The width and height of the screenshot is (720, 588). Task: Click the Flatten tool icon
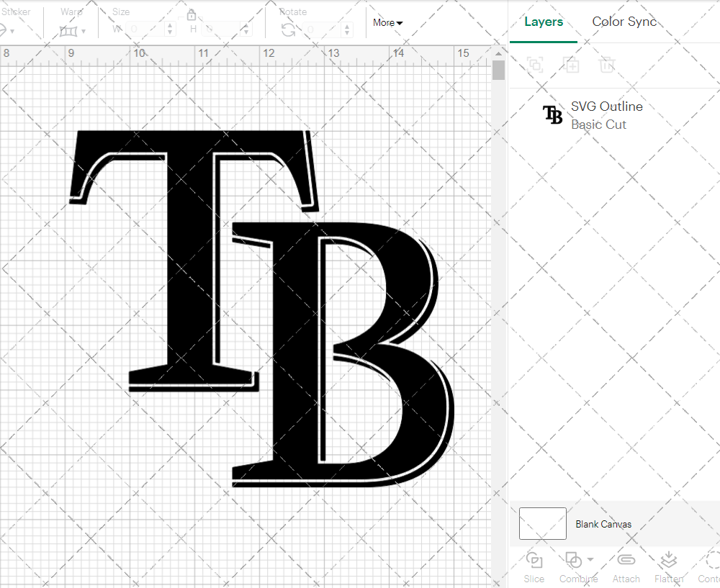(x=669, y=561)
